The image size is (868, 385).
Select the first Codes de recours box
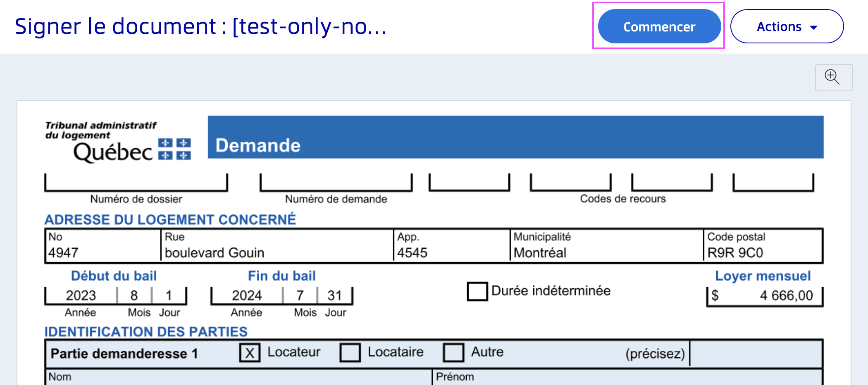(469, 182)
